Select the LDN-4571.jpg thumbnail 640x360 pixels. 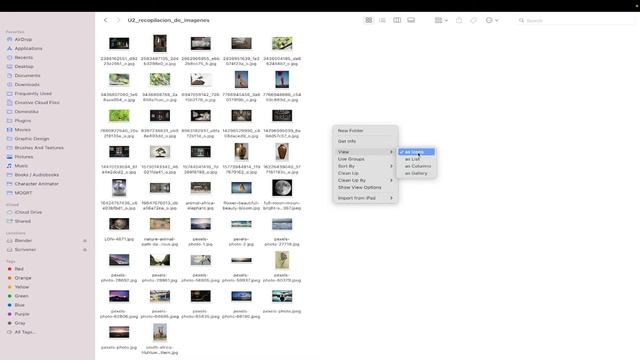(119, 224)
